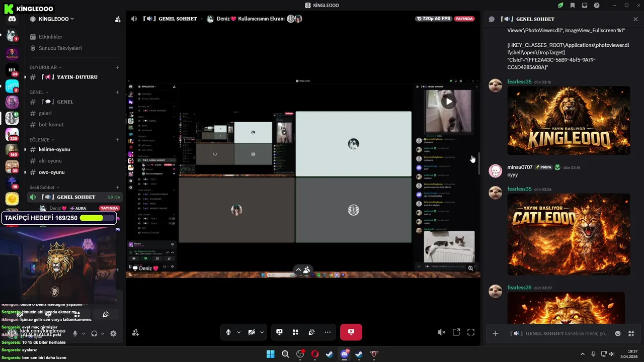
Task: Unmute the stream volume speaker icon
Action: 441,332
